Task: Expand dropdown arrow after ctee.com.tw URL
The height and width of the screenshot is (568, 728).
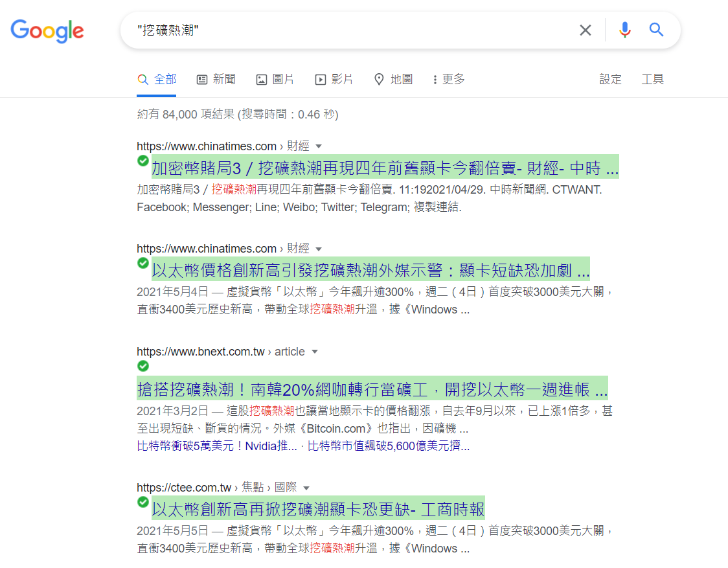Action: [306, 488]
